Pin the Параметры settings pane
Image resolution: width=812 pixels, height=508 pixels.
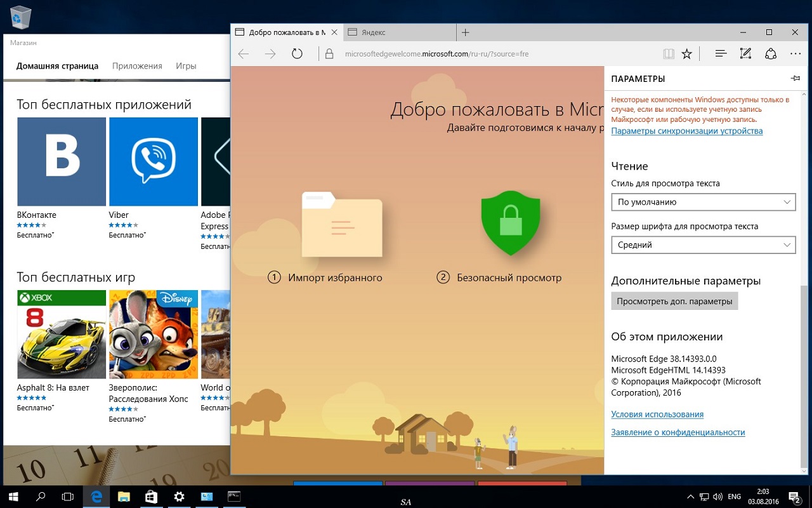(x=796, y=79)
